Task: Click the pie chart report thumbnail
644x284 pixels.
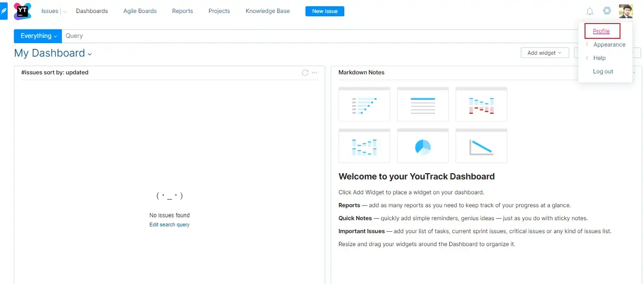Action: click(x=422, y=146)
